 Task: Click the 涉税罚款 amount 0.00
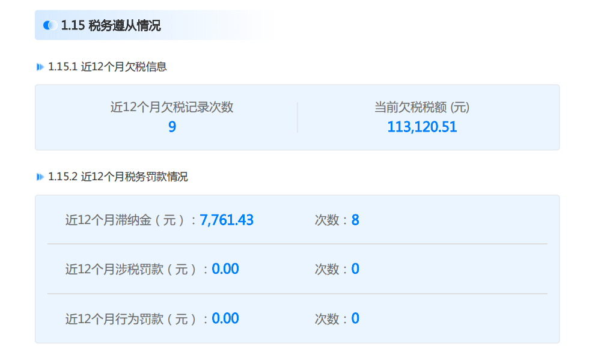225,269
